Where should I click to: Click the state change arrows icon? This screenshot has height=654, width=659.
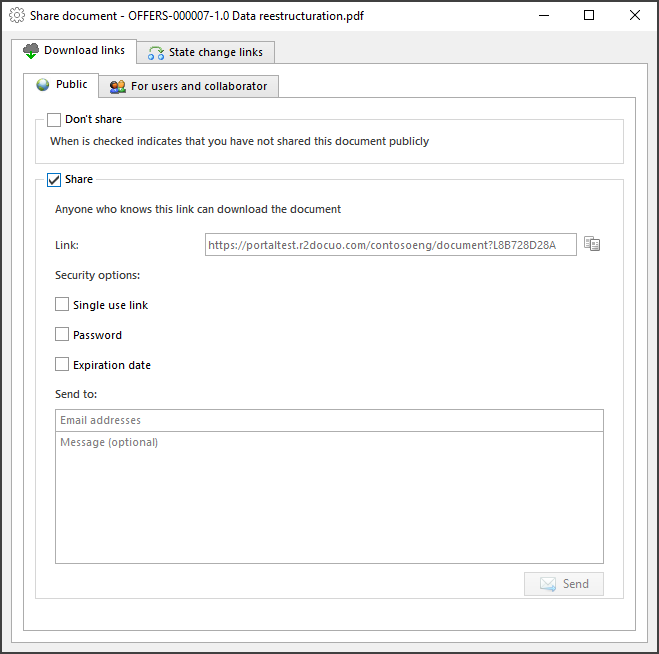pyautogui.click(x=156, y=53)
